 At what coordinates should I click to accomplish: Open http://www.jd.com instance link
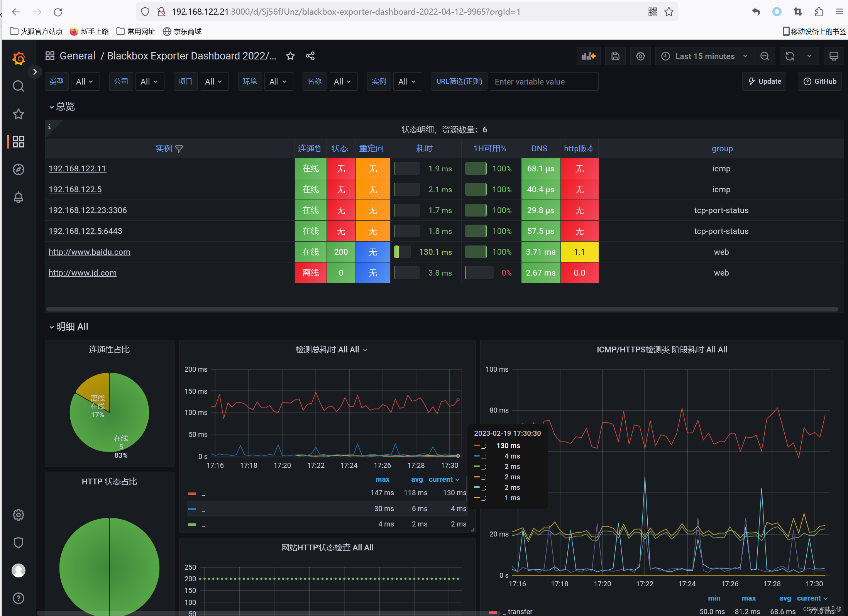pyautogui.click(x=82, y=273)
